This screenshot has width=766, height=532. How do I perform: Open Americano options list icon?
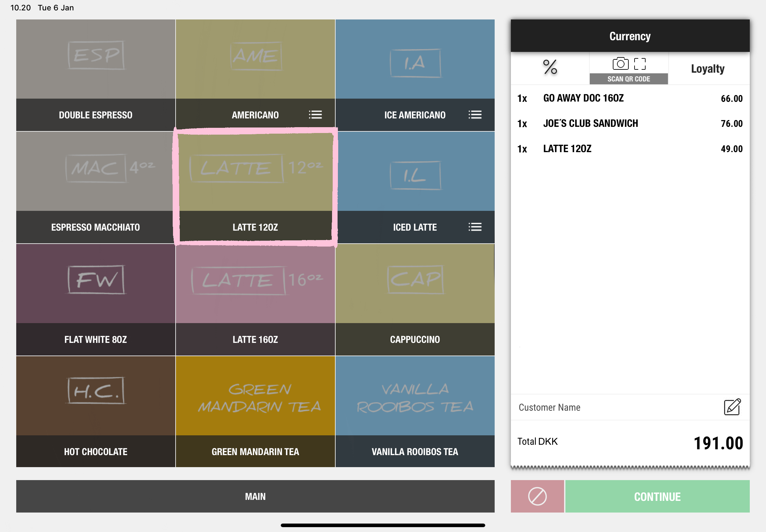coord(315,115)
